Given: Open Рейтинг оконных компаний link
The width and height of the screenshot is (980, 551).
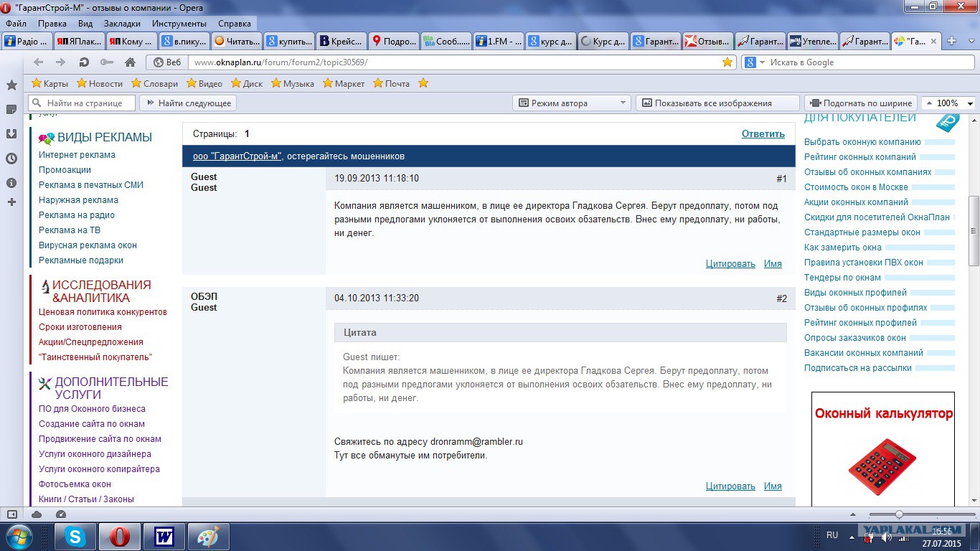Looking at the screenshot, I should (x=859, y=156).
